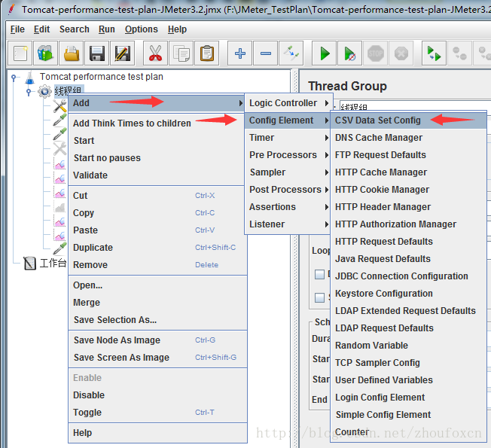Select Tomcat performance test plan tree node
Screen dimensions: 491x448
click(x=101, y=77)
